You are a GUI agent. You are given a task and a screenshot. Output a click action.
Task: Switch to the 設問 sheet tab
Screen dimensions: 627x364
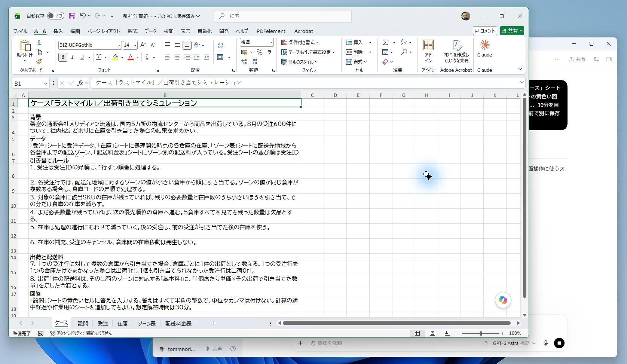point(83,323)
